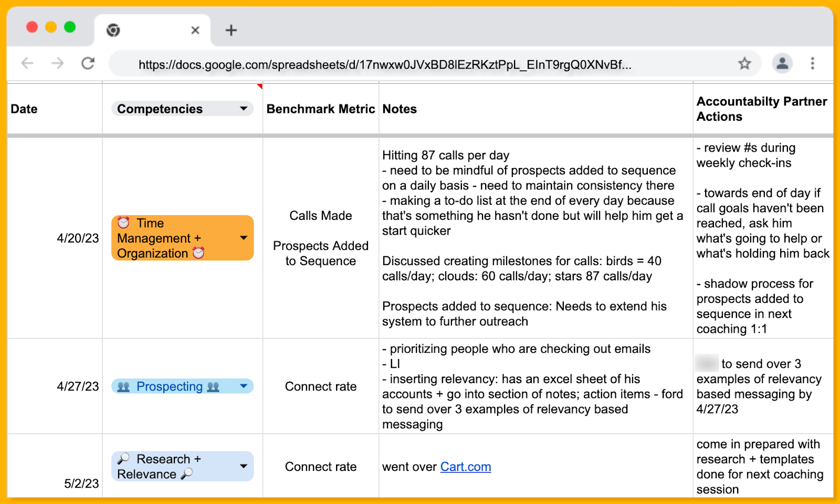Open the Cart.com hyperlink
Viewport: 840px width, 504px height.
(x=465, y=467)
